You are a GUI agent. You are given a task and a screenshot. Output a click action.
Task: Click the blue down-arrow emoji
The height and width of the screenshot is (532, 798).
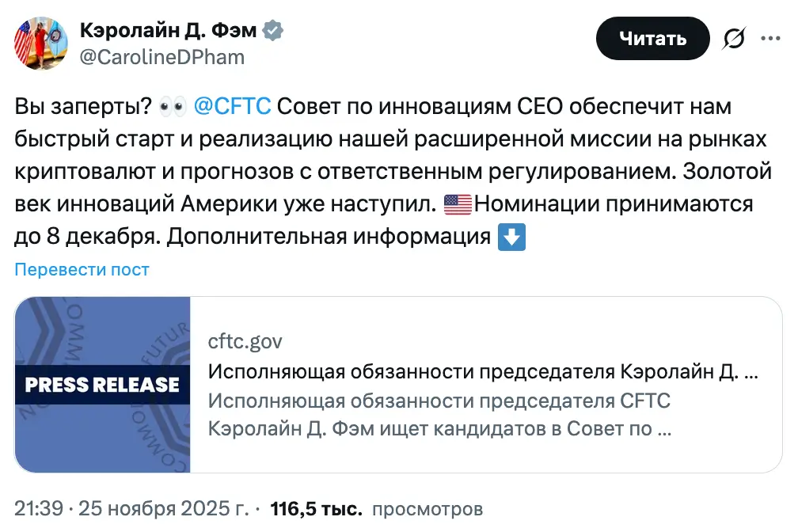click(x=511, y=237)
